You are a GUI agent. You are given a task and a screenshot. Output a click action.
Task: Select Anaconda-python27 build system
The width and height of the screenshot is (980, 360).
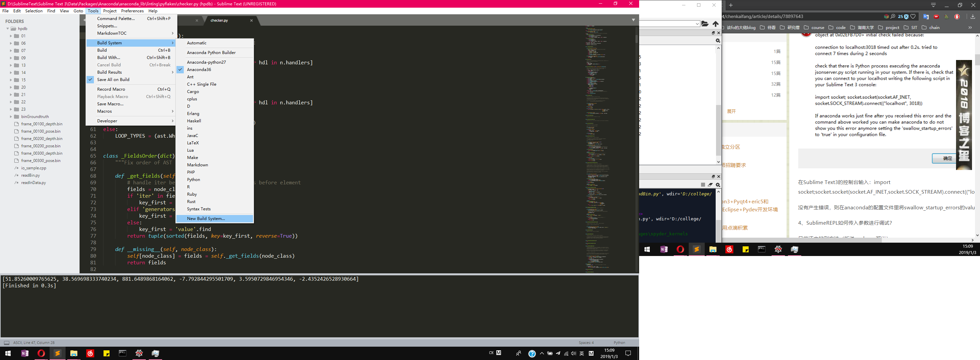coord(215,62)
